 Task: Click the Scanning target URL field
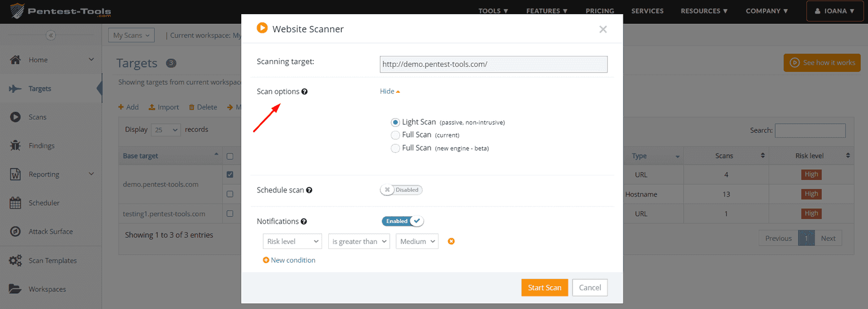[493, 65]
